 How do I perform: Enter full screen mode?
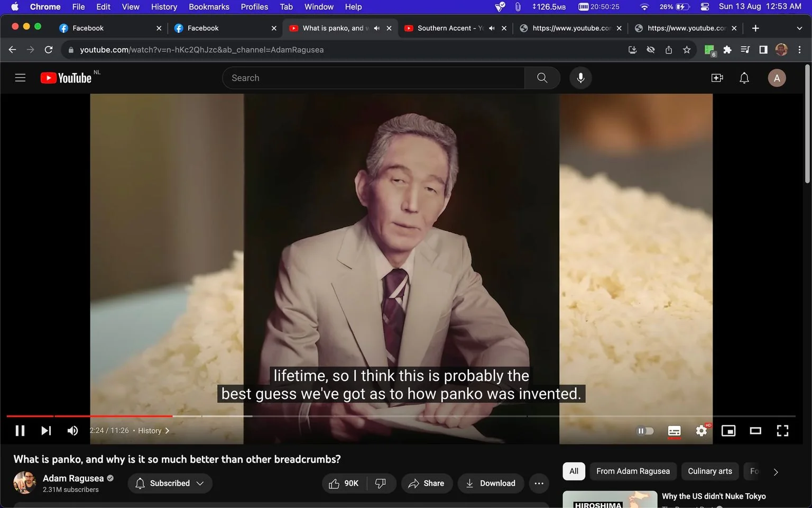(782, 431)
